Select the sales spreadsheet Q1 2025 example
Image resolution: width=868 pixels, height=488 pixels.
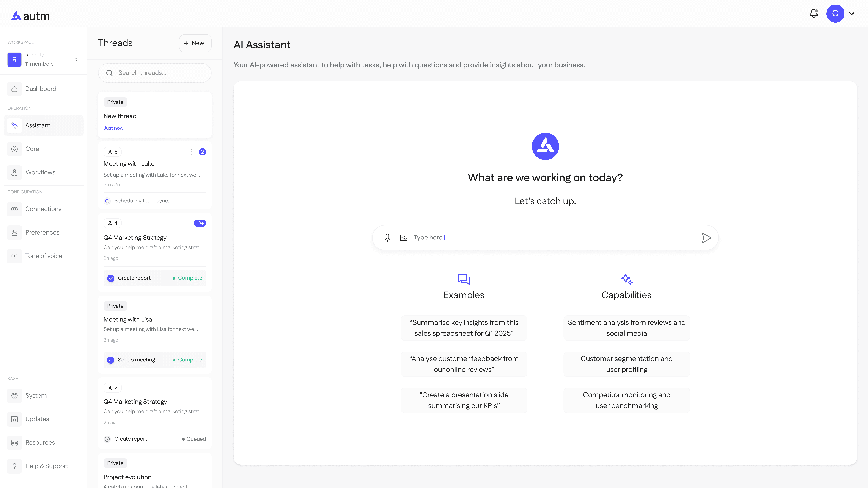point(464,328)
